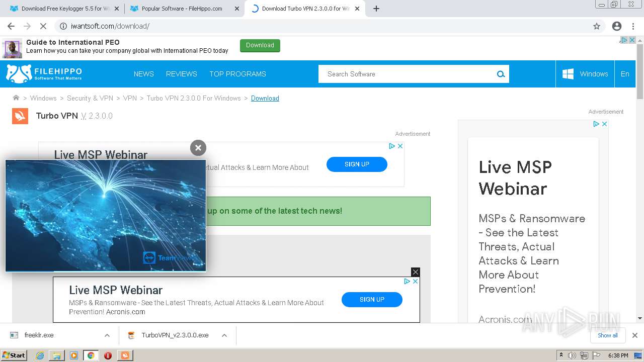The image size is (644, 362).
Task: Go to home breadcrumb icon
Action: pyautogui.click(x=16, y=98)
